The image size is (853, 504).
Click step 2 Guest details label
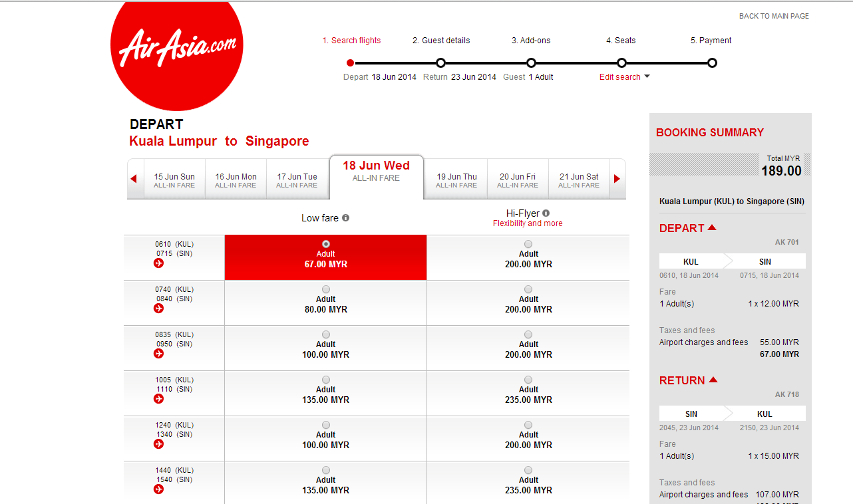click(x=440, y=41)
